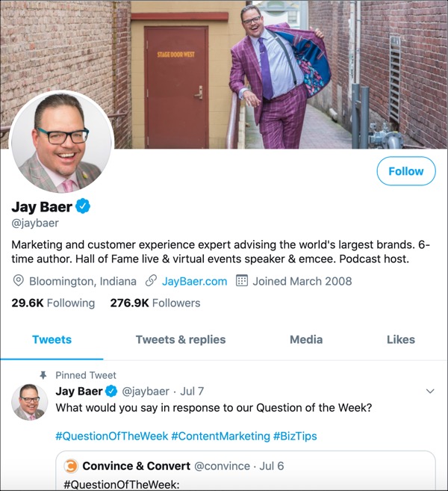Select the Tweets tab
Screen dimensions: 448x491
[52, 339]
